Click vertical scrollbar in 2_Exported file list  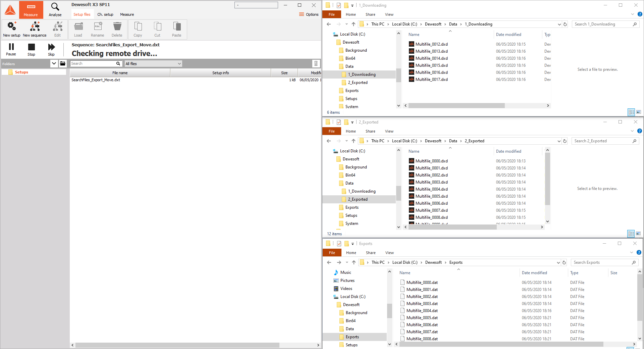pos(547,179)
